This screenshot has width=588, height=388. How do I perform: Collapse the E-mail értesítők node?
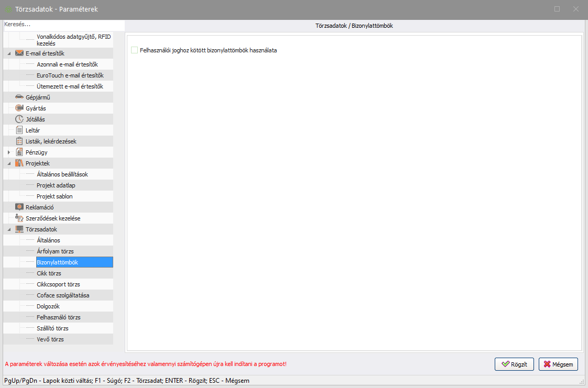(9, 53)
